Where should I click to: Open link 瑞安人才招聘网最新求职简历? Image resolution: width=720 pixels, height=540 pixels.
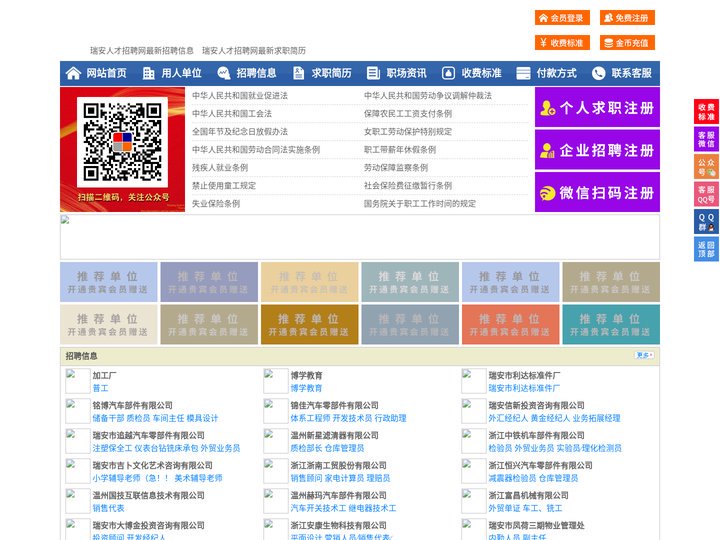(x=254, y=51)
